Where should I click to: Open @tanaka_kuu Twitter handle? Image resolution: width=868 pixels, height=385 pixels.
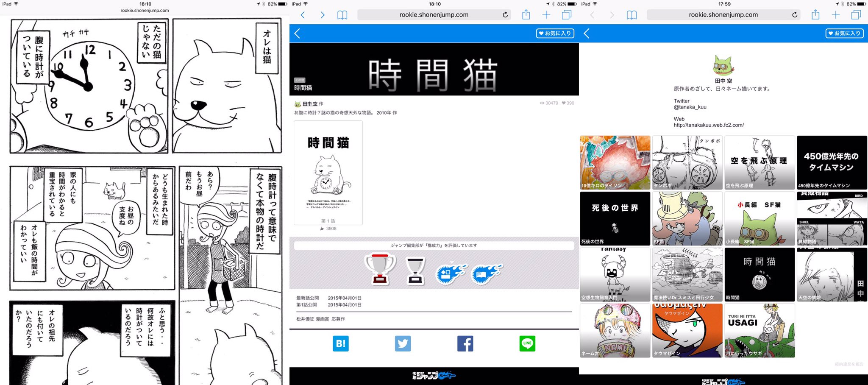690,107
